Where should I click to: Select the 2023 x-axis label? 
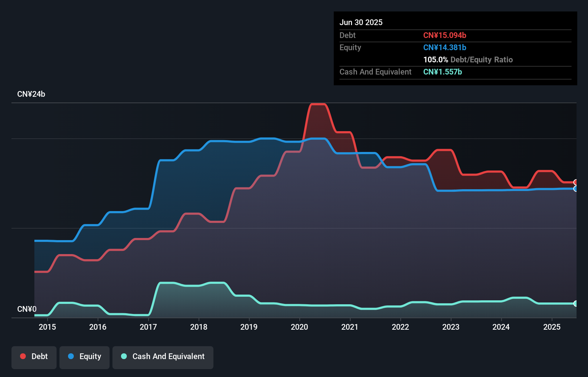point(451,327)
